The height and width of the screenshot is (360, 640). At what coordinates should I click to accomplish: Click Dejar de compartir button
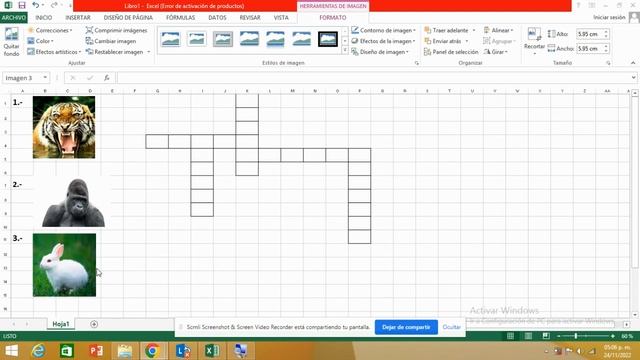[x=406, y=327]
